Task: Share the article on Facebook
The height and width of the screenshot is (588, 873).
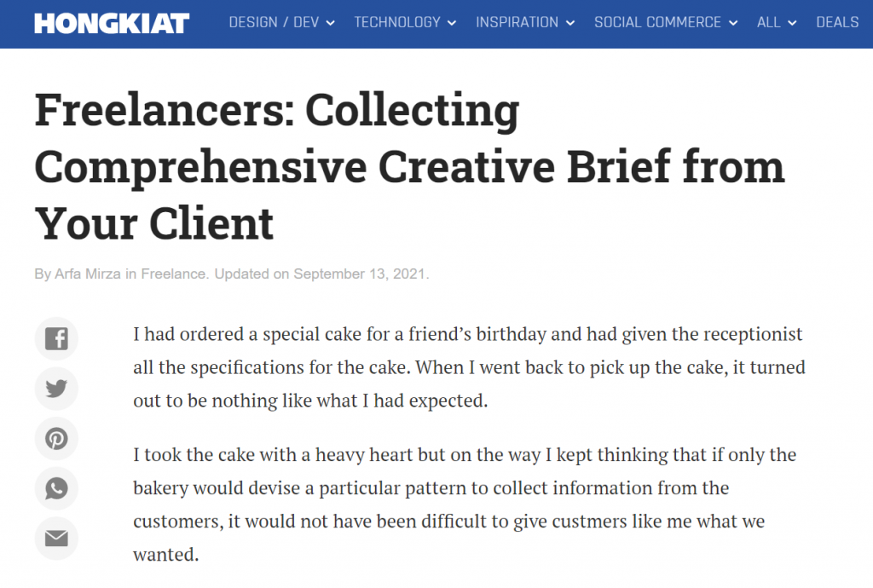Action: (x=56, y=339)
